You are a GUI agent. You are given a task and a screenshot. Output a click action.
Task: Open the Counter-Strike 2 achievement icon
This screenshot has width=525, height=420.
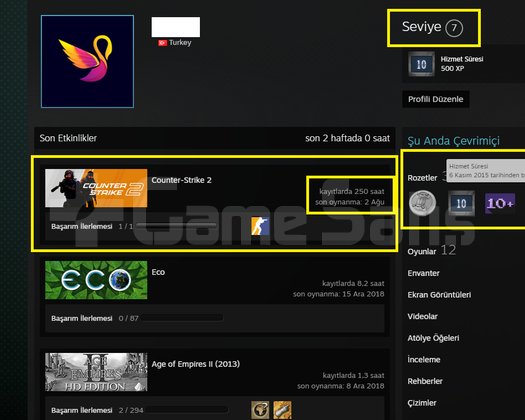260,226
